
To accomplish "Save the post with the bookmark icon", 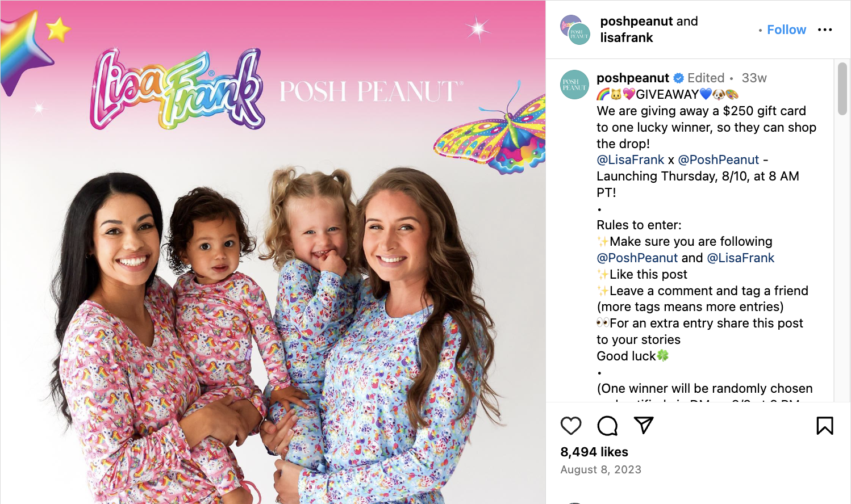I will pos(825,426).
